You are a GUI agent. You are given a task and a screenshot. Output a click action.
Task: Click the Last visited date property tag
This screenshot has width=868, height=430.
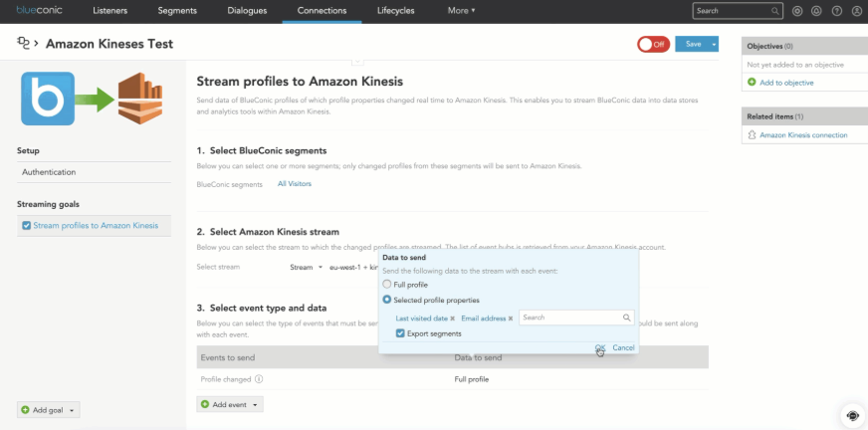tap(422, 319)
